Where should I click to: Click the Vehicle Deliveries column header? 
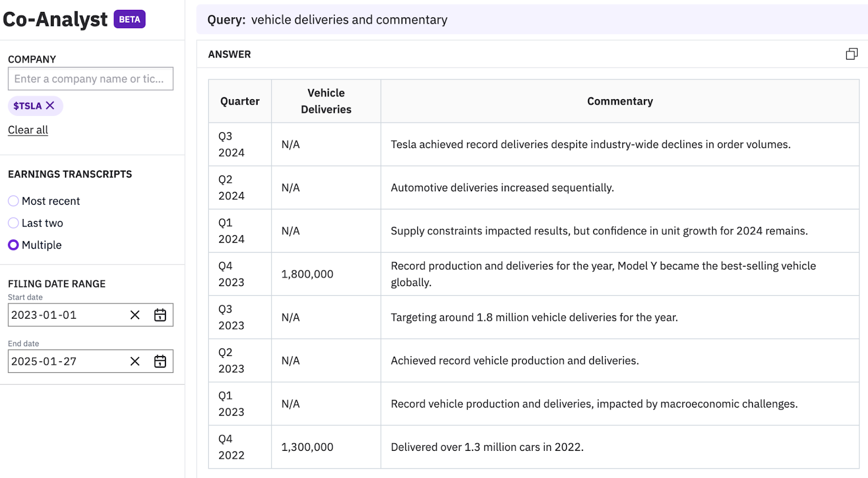tap(326, 101)
